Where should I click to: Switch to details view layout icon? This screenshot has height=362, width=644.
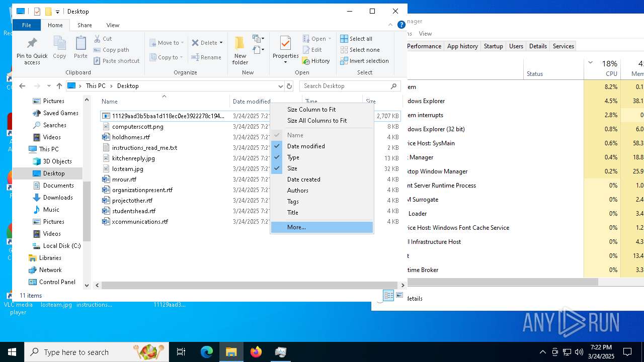point(388,295)
